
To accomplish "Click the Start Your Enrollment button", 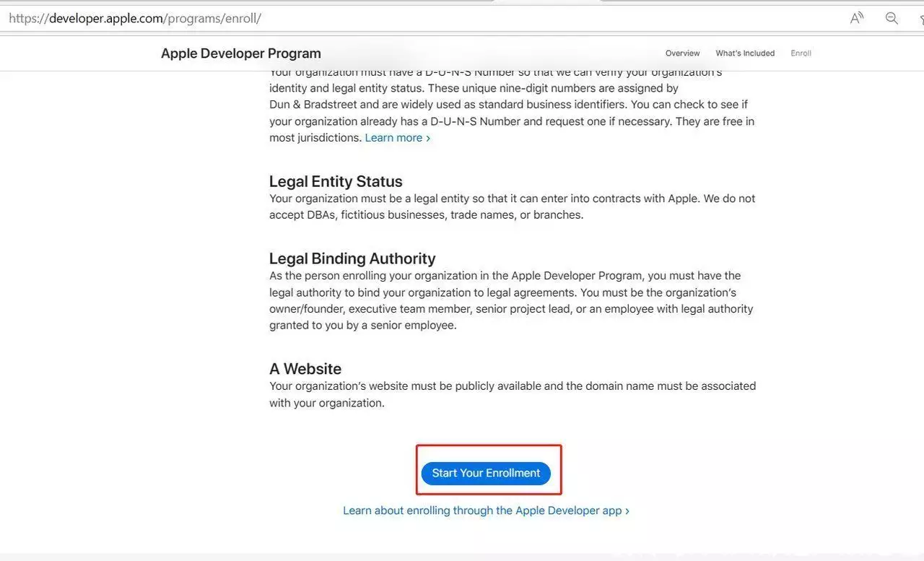I will (486, 473).
